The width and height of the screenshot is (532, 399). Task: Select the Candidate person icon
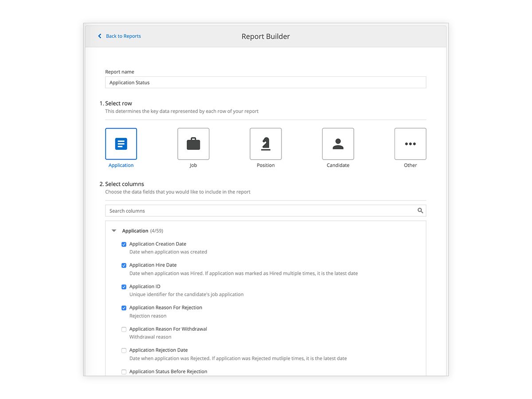(x=338, y=144)
